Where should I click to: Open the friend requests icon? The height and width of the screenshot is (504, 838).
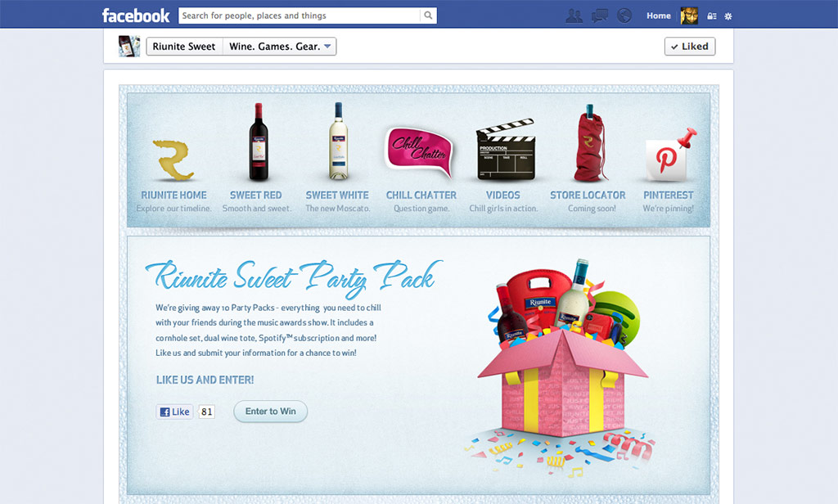(x=574, y=16)
